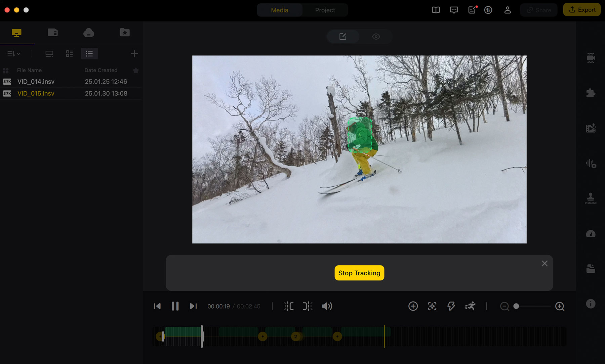
Task: Open the video effects panel in right sidebar
Action: click(x=591, y=128)
